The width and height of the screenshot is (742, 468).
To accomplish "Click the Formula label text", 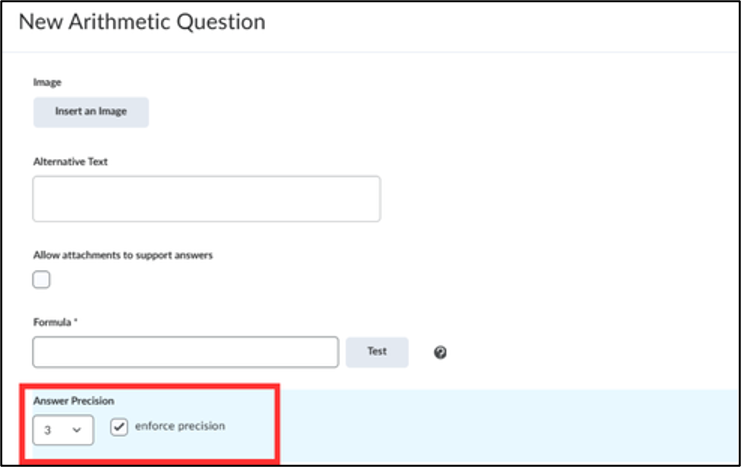I will pyautogui.click(x=52, y=322).
